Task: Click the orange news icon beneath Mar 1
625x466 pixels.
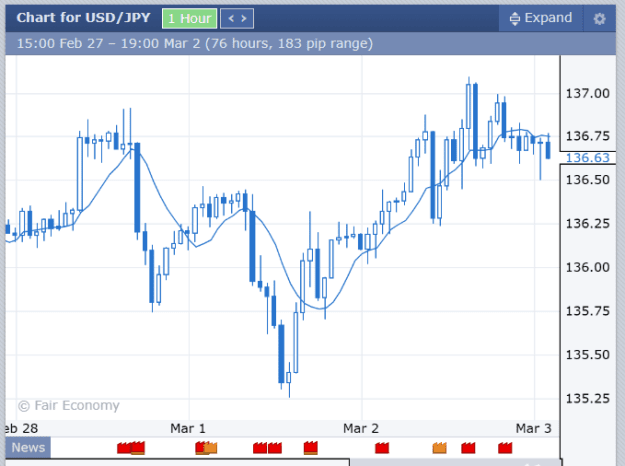Action: click(210, 448)
